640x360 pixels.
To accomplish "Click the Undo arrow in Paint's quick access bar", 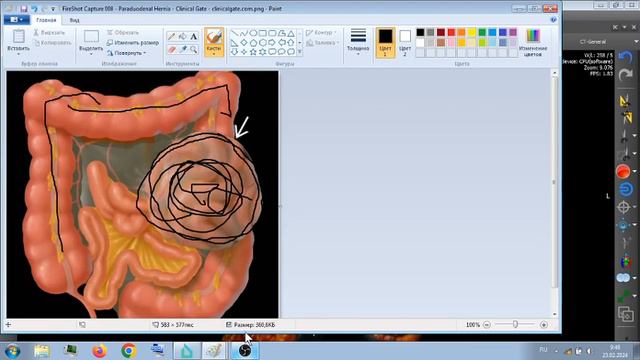I will pyautogui.click(x=34, y=9).
